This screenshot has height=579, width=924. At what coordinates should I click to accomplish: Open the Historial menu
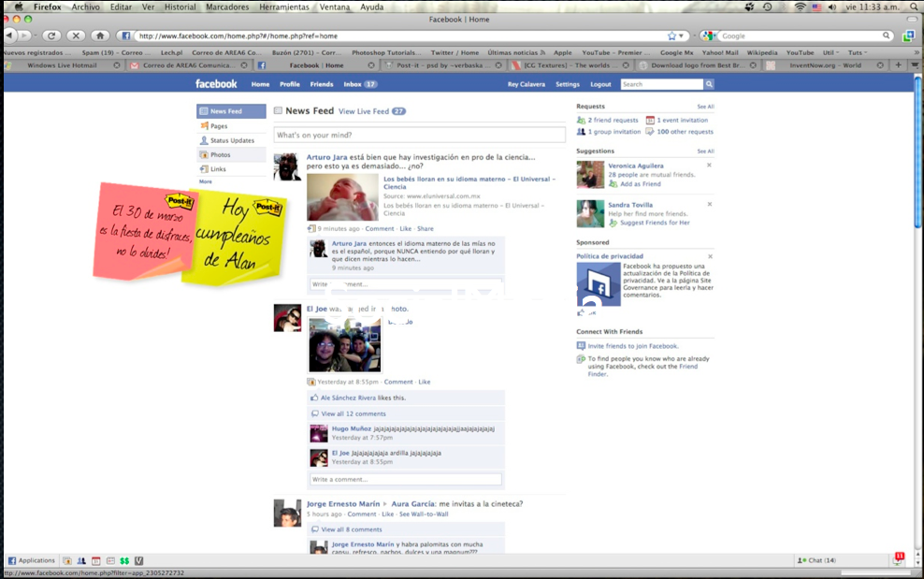180,7
